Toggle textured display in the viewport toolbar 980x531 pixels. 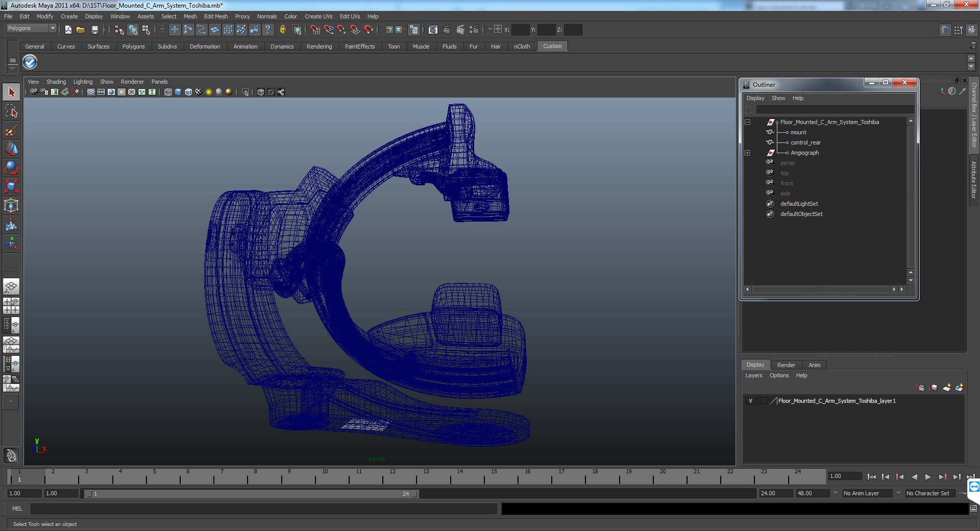pyautogui.click(x=199, y=92)
